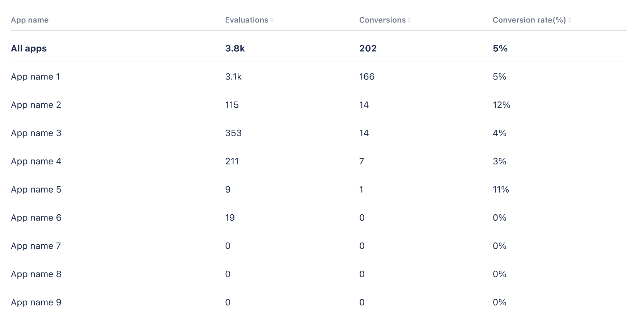Sort by Conversion rate(%) header

(529, 20)
